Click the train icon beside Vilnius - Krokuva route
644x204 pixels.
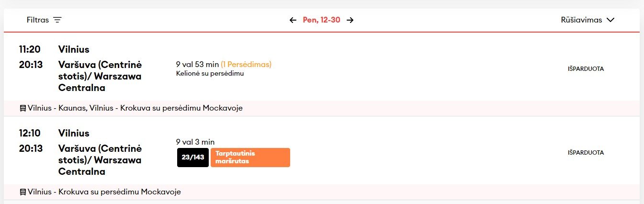point(23,192)
